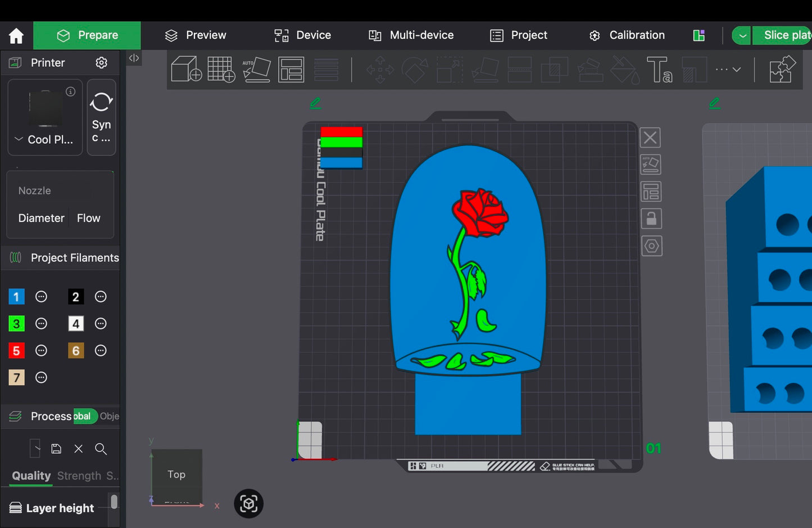Viewport: 812px width, 528px height.
Task: Click the Slice plate button
Action: tap(784, 35)
